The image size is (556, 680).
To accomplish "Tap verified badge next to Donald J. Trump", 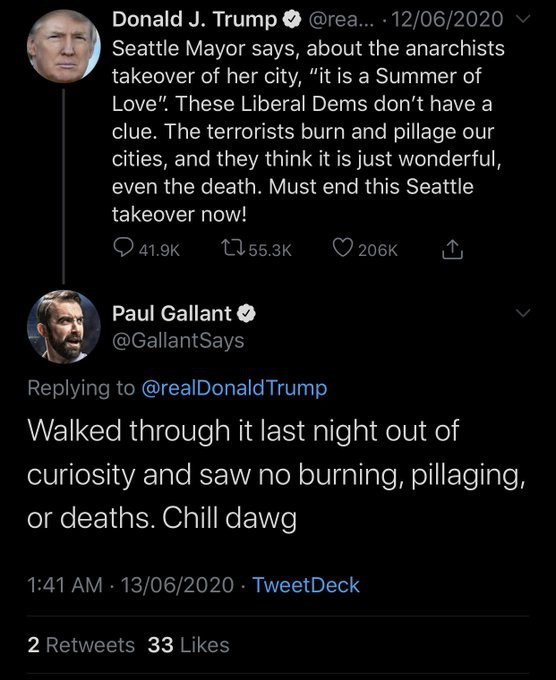I will point(291,20).
